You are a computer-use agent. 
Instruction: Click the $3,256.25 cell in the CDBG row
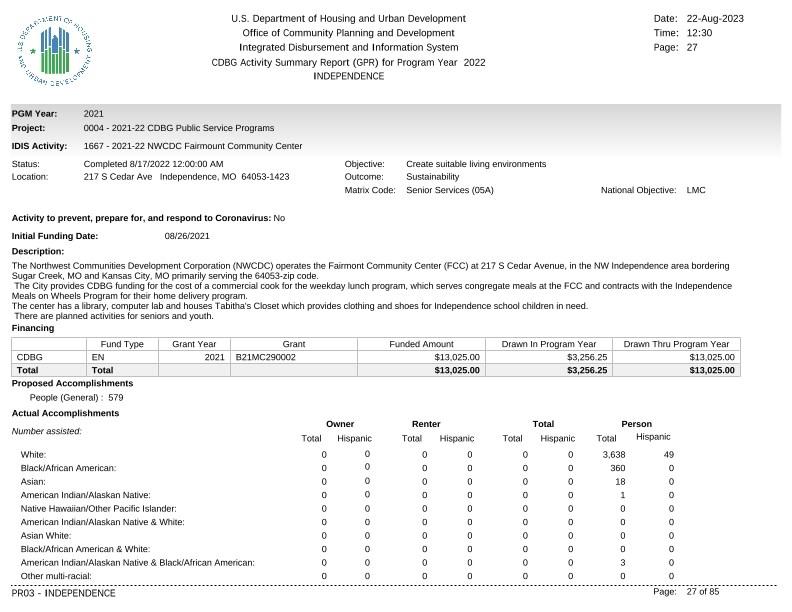(549, 357)
